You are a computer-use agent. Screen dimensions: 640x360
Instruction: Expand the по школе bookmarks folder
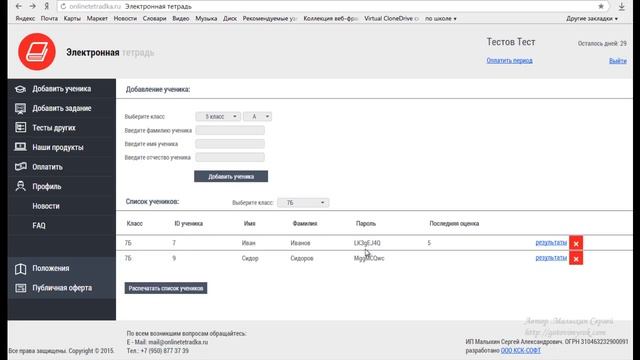tap(441, 19)
